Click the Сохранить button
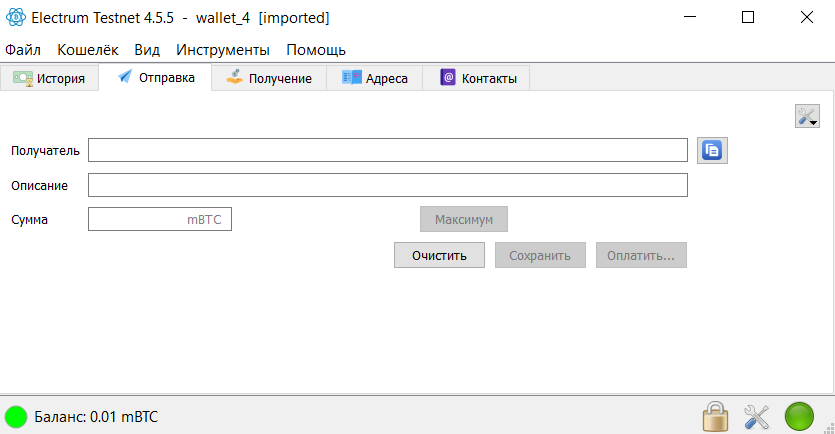 (540, 256)
